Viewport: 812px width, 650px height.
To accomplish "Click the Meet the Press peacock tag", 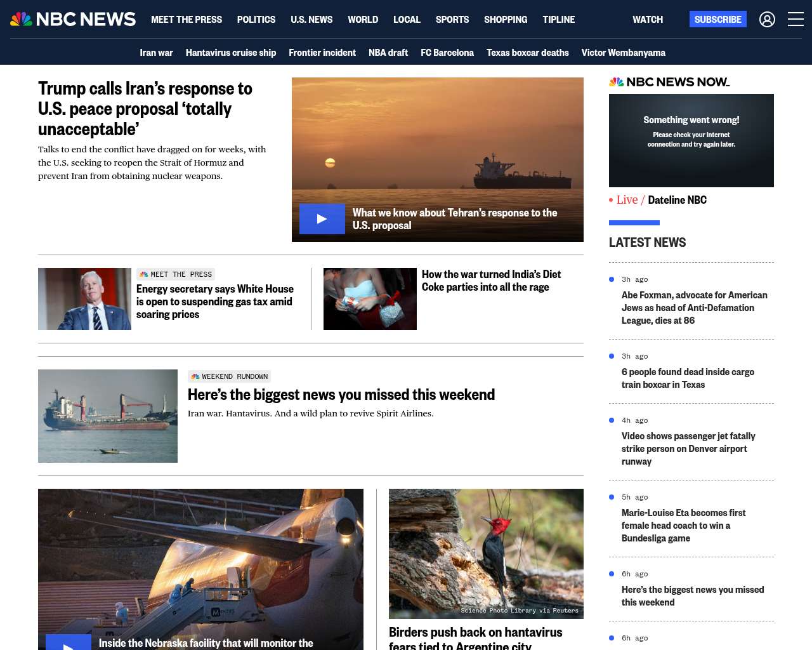I will (176, 274).
